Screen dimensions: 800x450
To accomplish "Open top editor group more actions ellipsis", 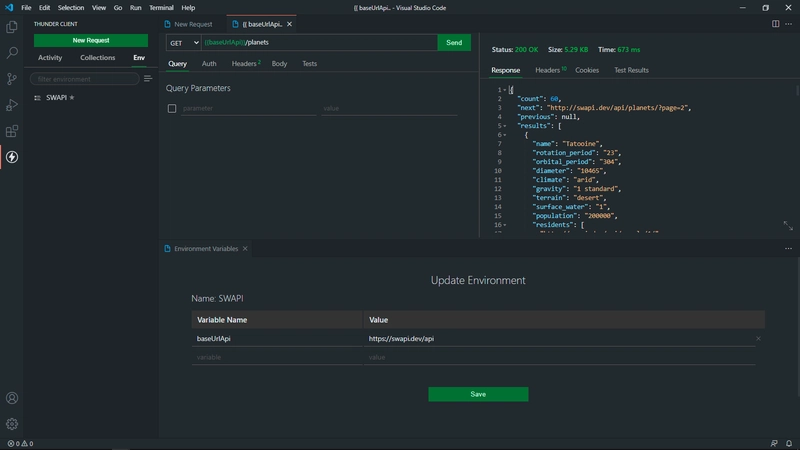I will tap(789, 24).
